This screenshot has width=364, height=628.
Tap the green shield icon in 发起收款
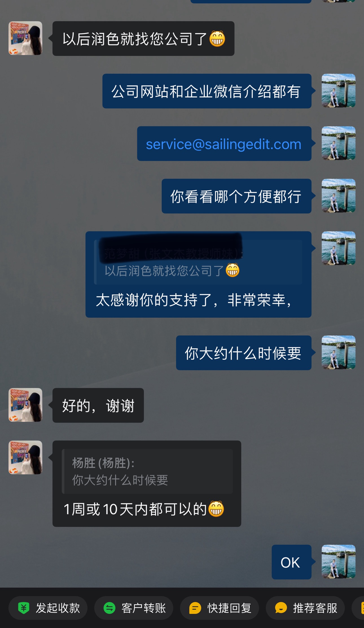point(24,608)
